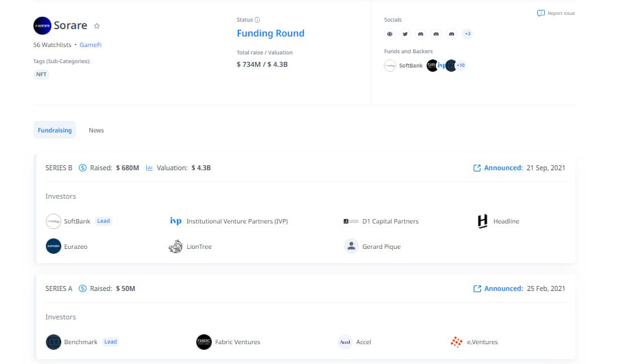
Task: Open Eurazeo investor page
Action: [76, 247]
